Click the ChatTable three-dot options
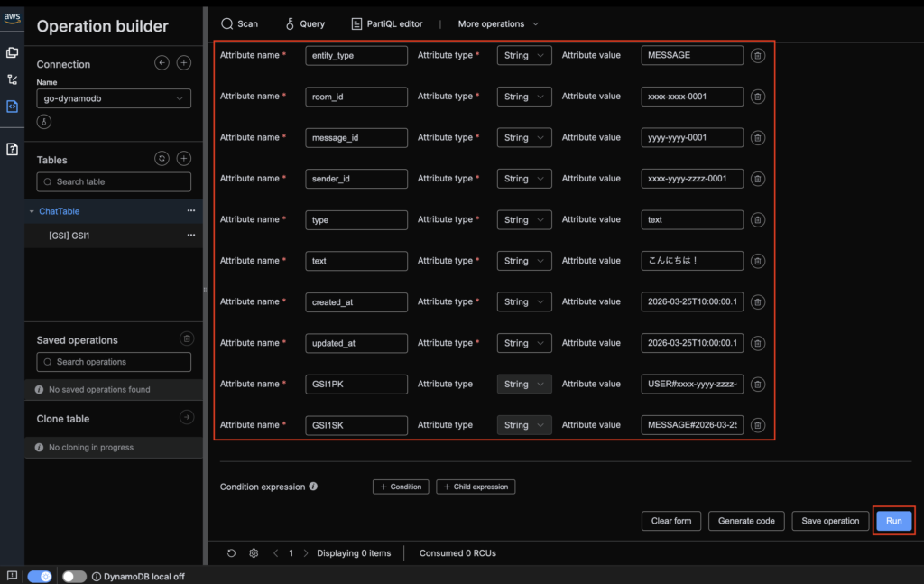 coord(190,211)
